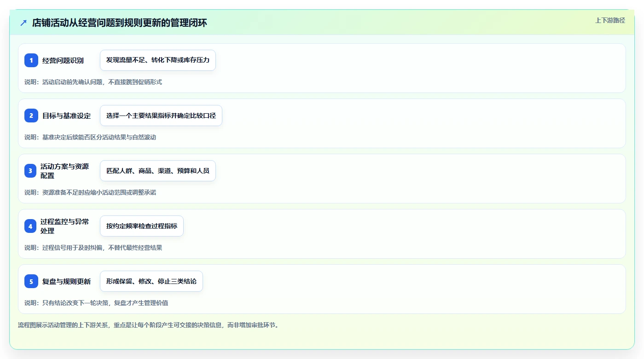Click step number 2 badge
This screenshot has height=359, width=644.
(31, 116)
